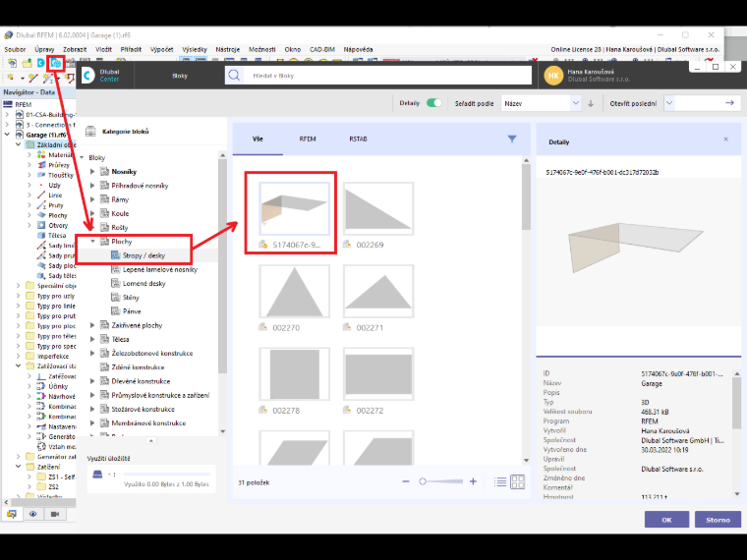Viewport: 747px width, 560px height.
Task: Open the Výpočet menu
Action: [161, 49]
